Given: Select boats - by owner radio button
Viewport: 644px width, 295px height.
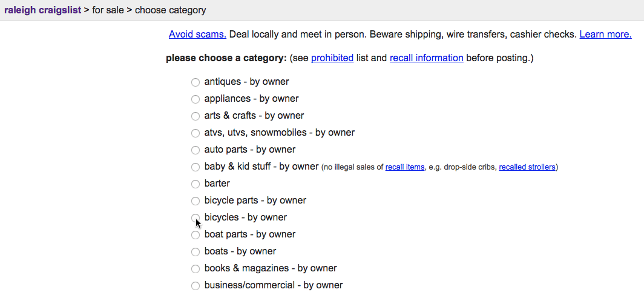Looking at the screenshot, I should click(195, 251).
